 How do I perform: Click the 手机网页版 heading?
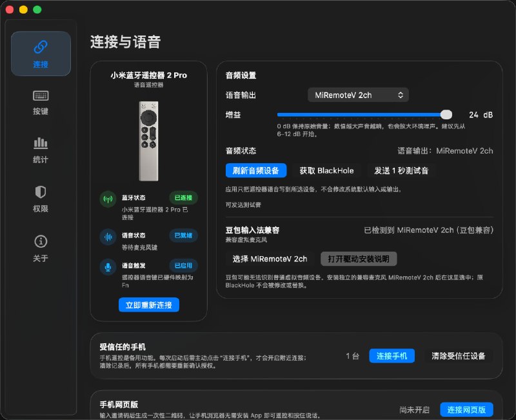119,405
